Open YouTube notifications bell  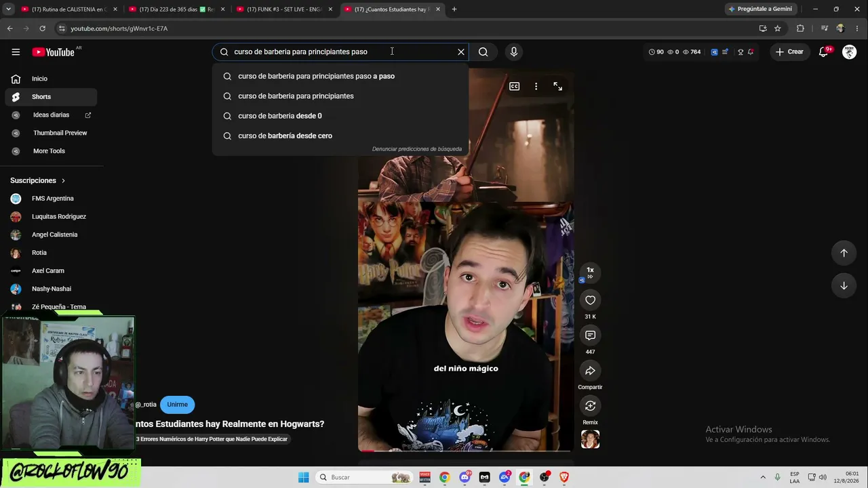point(824,52)
